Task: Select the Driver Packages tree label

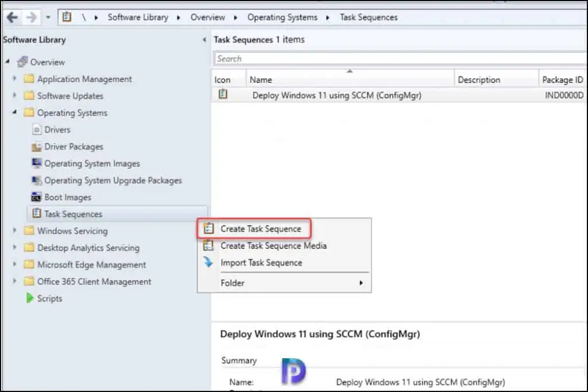Action: click(74, 146)
